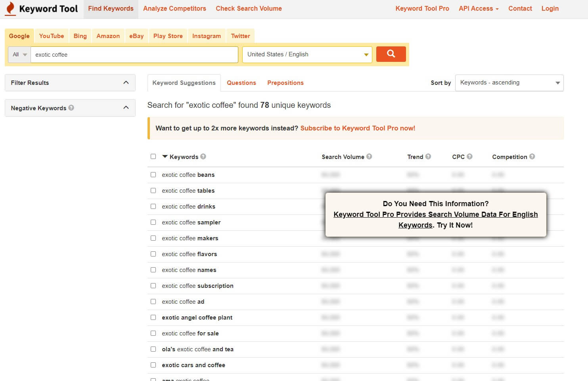This screenshot has height=381, width=588.
Task: Switch to the Instagram tab
Action: pos(207,36)
